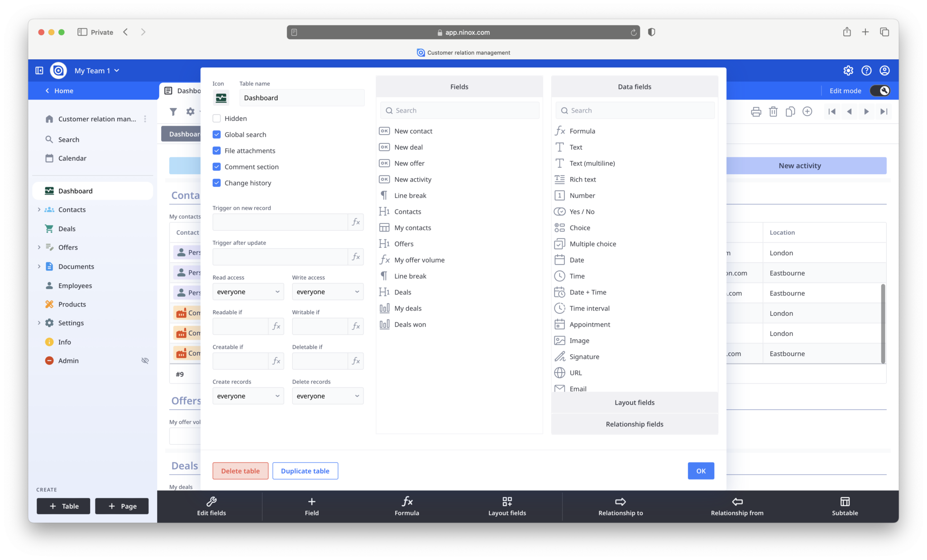Select the Rich text field type
The image size is (927, 560).
583,179
